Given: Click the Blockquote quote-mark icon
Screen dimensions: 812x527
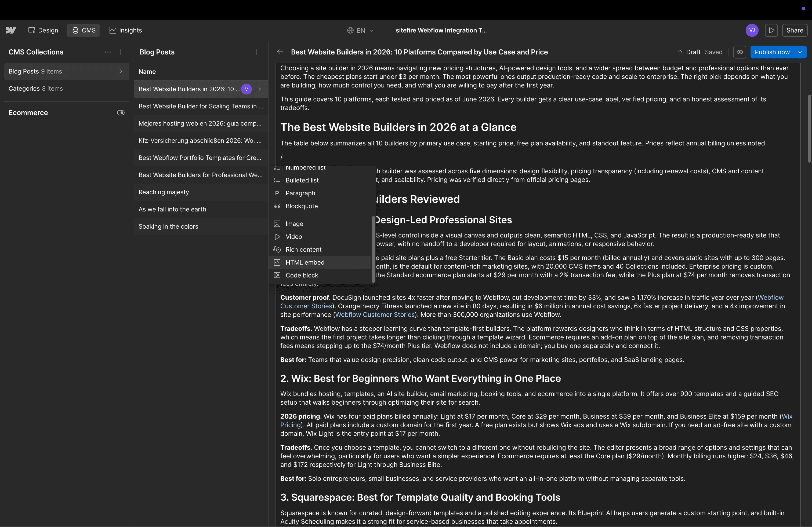Looking at the screenshot, I should pos(277,206).
